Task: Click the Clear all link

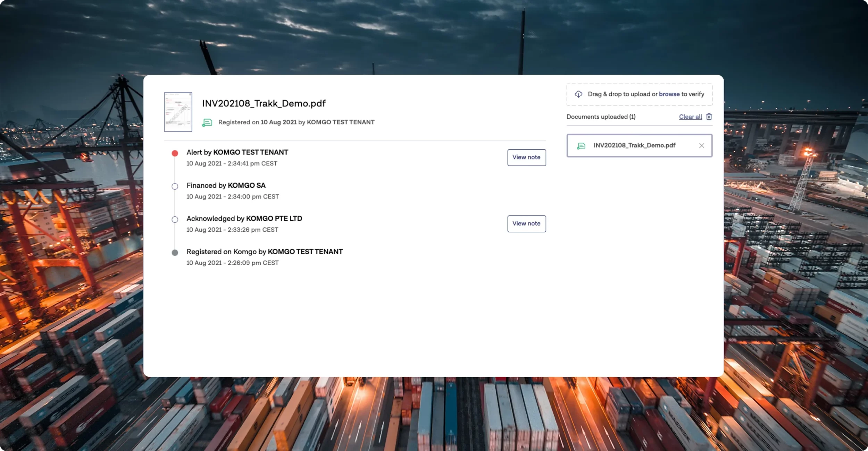Action: point(691,117)
